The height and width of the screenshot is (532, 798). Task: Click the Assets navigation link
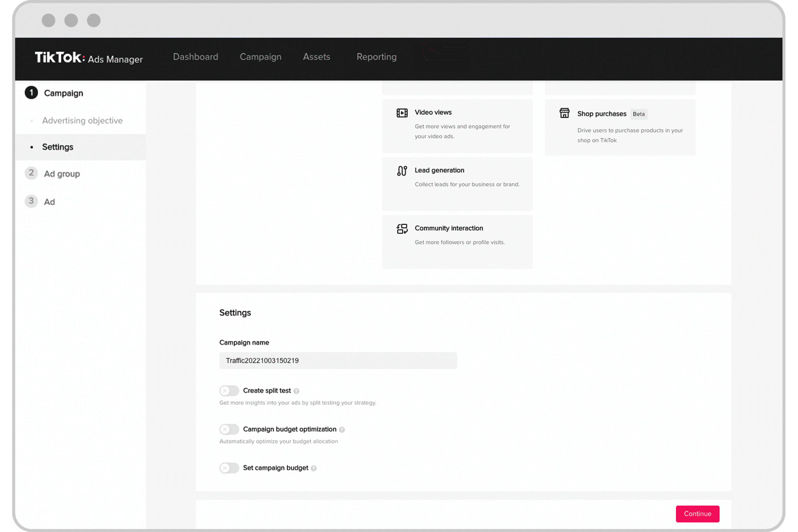pyautogui.click(x=317, y=57)
